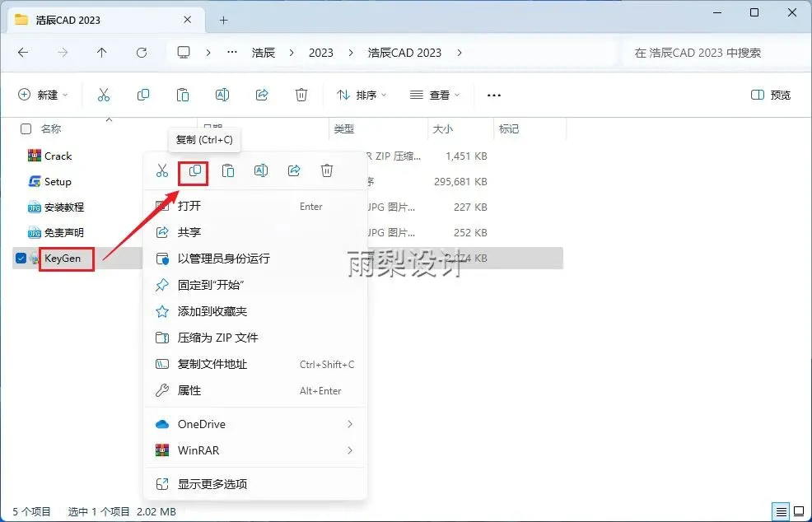The width and height of the screenshot is (812, 522).
Task: Click the chevron after the This PC icon
Action: tap(208, 53)
